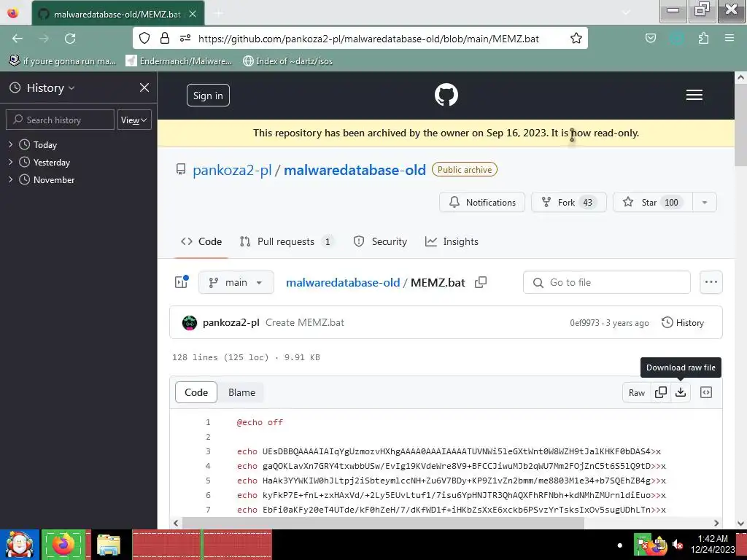Screen dimensions: 747x560
Task: Click the Fork 43 button
Action: point(569,203)
